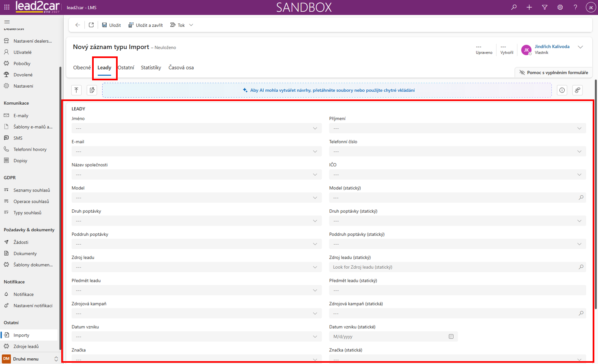This screenshot has height=364, width=598.
Task: Expand header details chevron beside owner
Action: coord(581,47)
